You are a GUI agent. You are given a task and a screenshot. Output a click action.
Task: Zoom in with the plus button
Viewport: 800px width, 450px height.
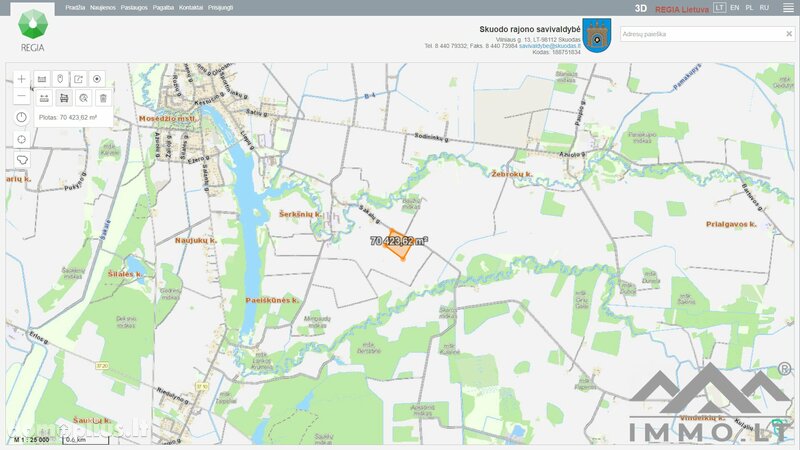pos(21,79)
